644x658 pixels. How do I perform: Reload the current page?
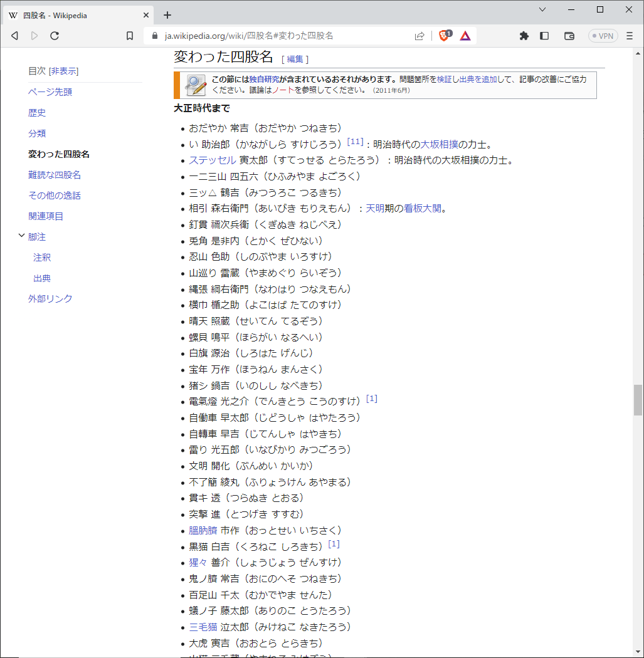tap(55, 36)
